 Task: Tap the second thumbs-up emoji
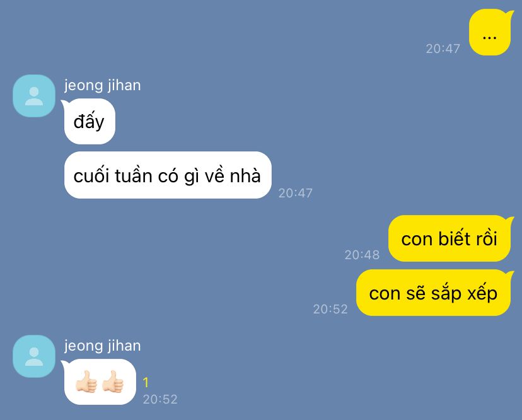click(113, 382)
